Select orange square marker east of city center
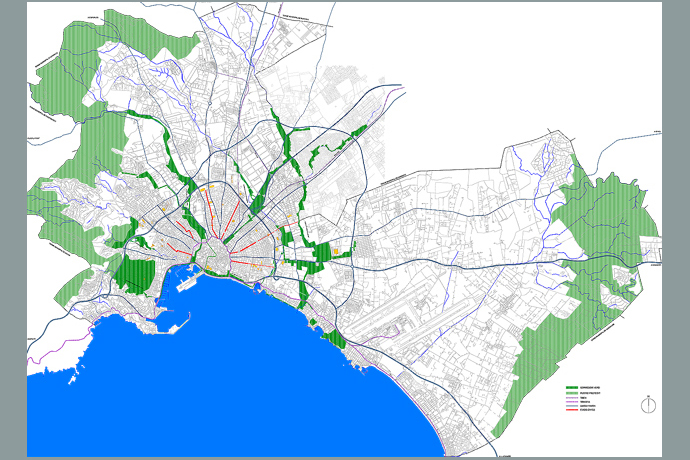Image resolution: width=690 pixels, height=460 pixels. (337, 252)
